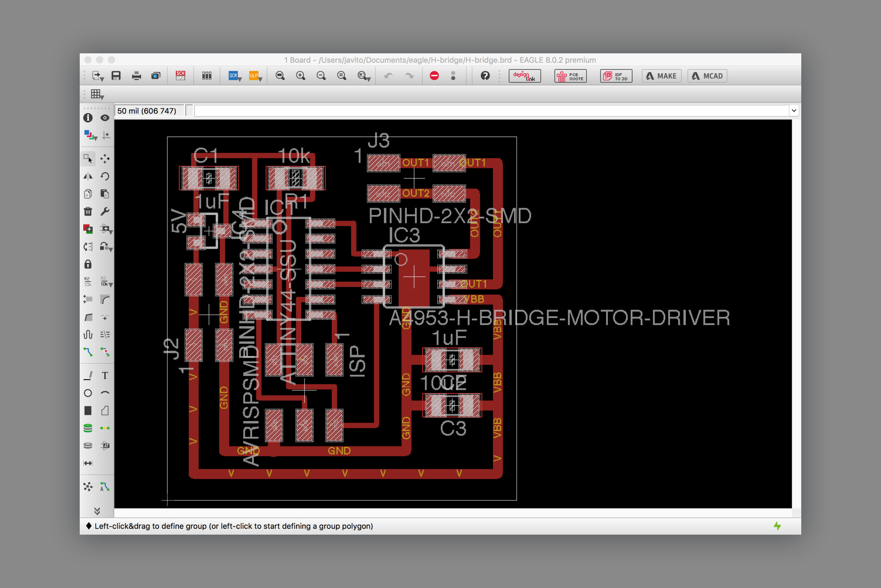Expand the SCR script dropdown
This screenshot has height=588, width=881.
click(x=240, y=79)
